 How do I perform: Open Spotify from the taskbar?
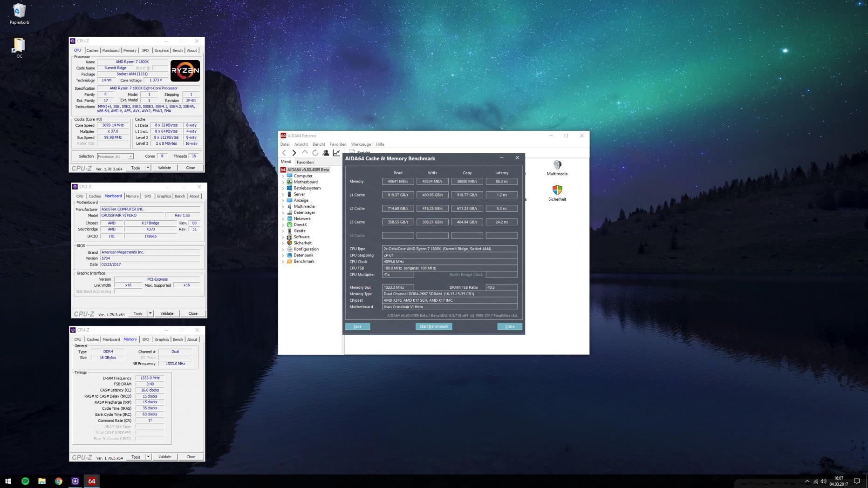pos(25,481)
